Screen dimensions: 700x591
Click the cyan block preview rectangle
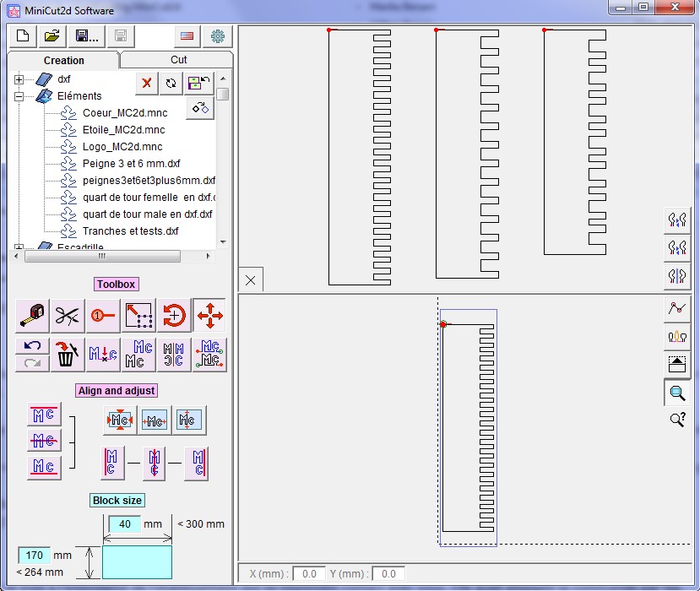[x=137, y=561]
